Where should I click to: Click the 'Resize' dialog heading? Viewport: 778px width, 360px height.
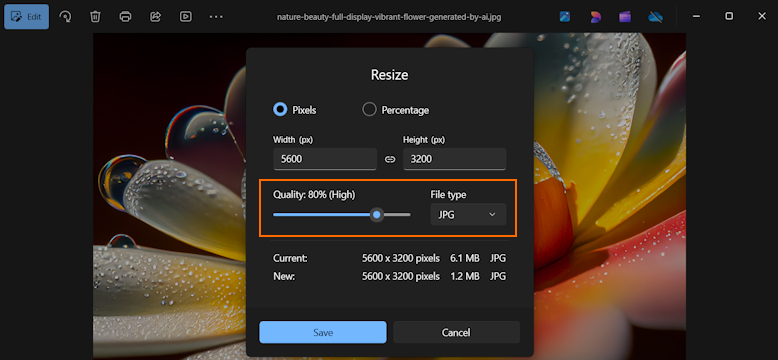[x=389, y=75]
